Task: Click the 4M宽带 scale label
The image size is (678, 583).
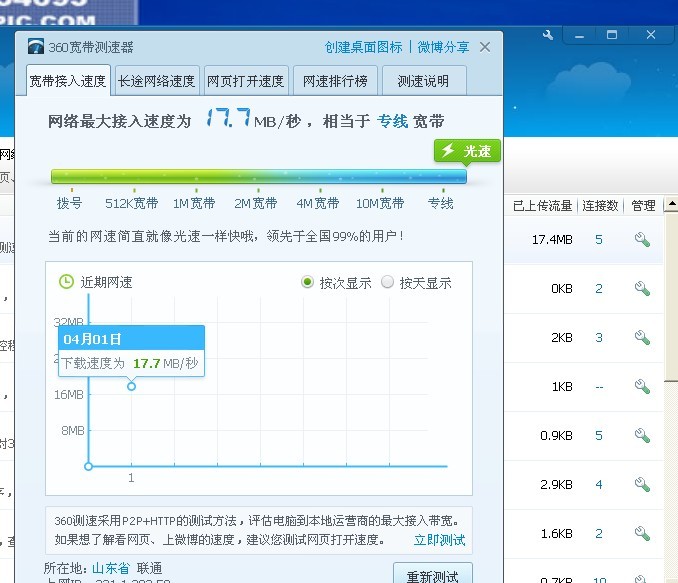Action: coord(318,203)
